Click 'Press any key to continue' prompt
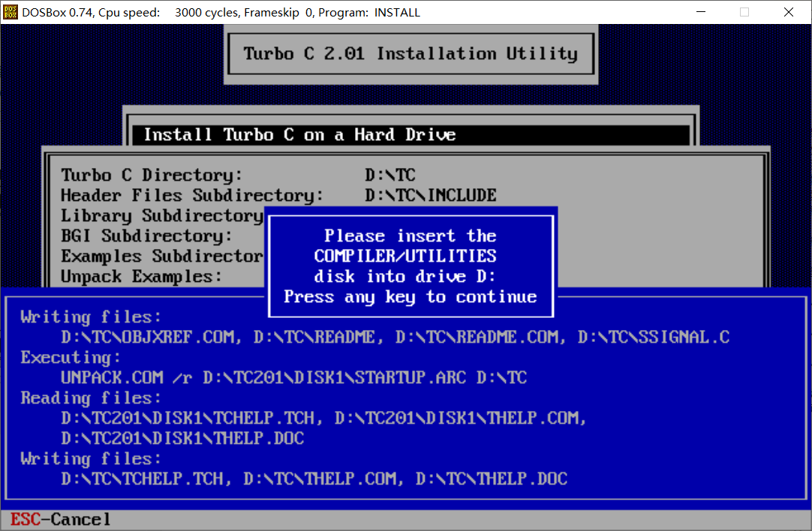Screen dimensions: 812x531 tap(411, 297)
